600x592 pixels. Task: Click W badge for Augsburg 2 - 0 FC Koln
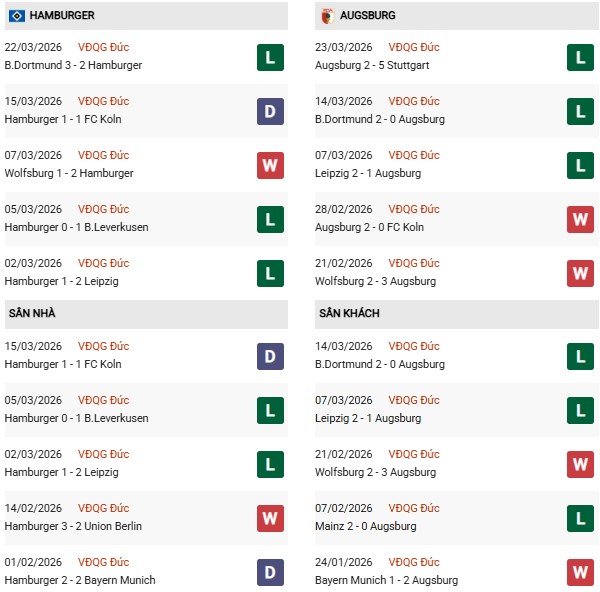pyautogui.click(x=580, y=219)
